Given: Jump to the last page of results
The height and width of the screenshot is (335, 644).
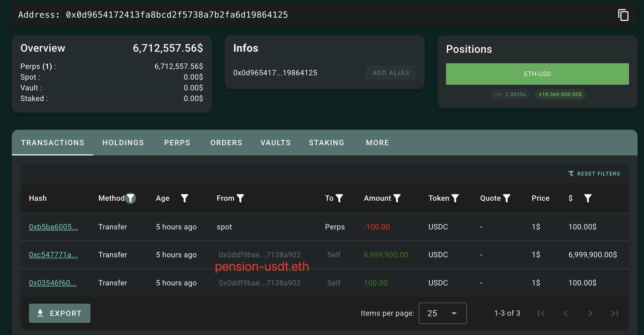Looking at the screenshot, I should pos(614,313).
